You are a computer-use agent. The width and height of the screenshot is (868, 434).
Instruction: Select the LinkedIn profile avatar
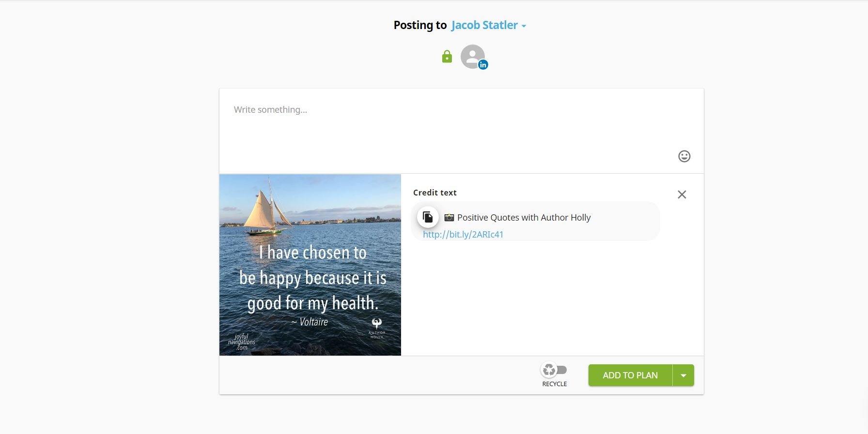(473, 57)
